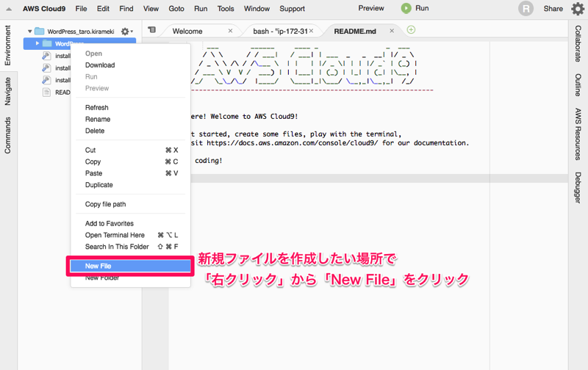Click the user avatar R icon

click(526, 9)
